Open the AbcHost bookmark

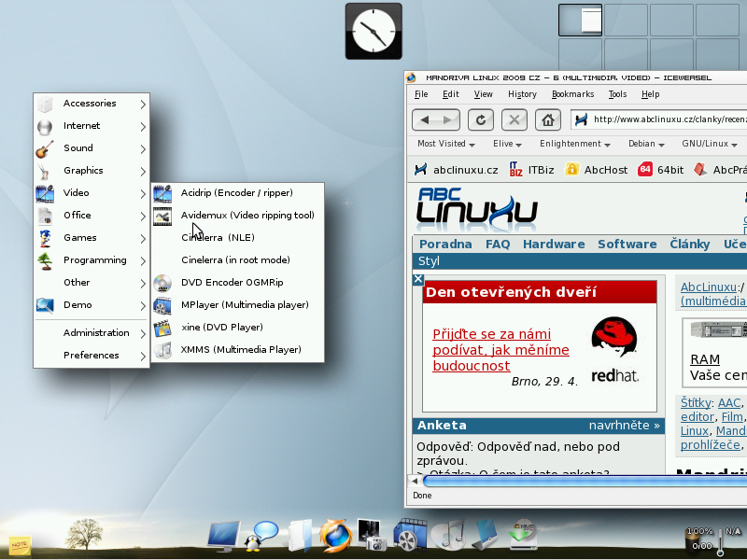click(596, 170)
